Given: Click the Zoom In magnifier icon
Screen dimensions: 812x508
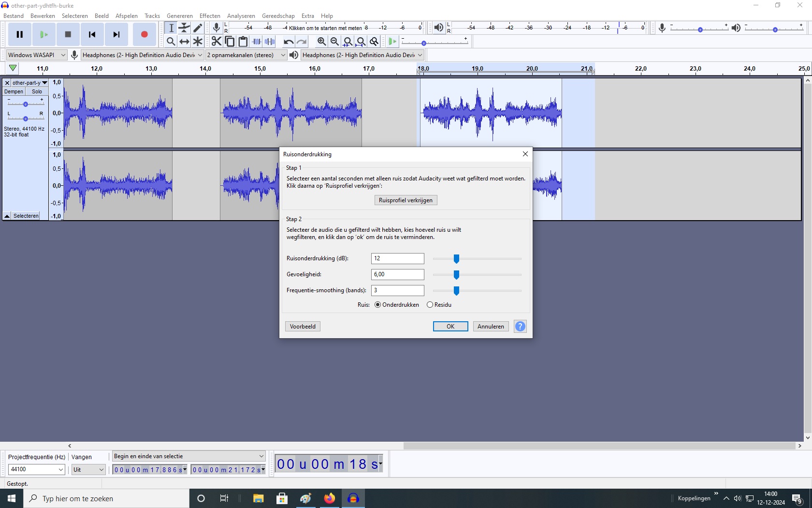Looking at the screenshot, I should tap(321, 42).
